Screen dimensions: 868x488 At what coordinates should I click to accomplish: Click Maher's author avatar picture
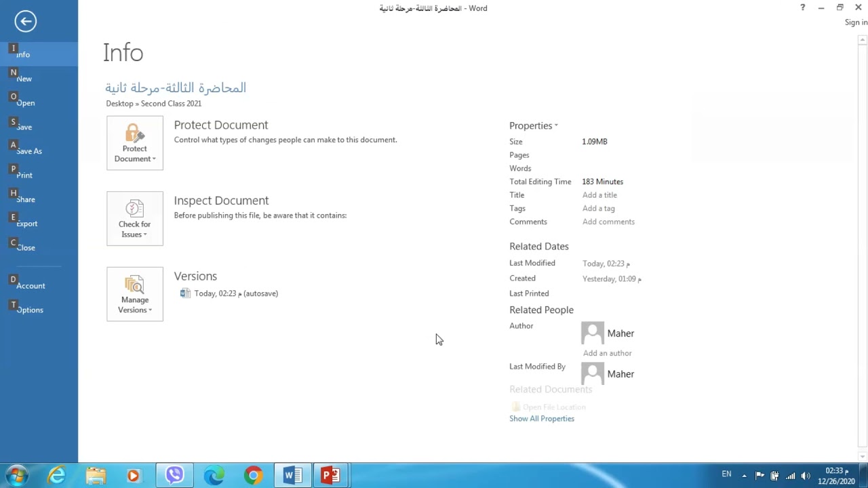[x=593, y=333]
